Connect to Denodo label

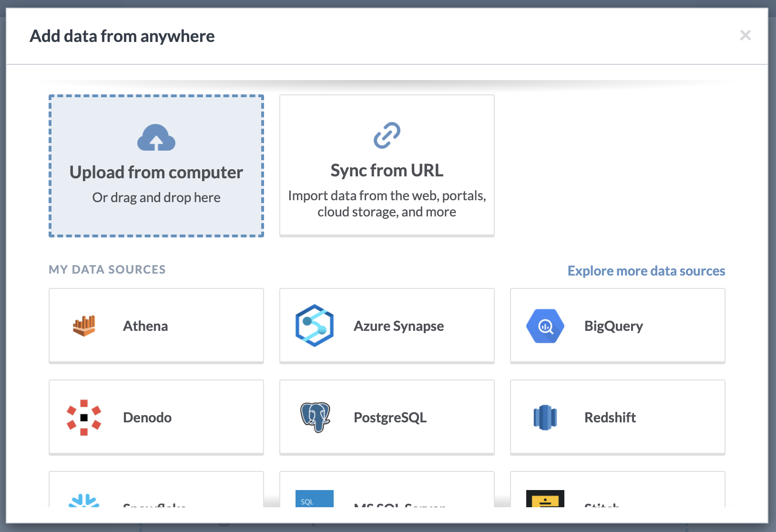click(147, 418)
